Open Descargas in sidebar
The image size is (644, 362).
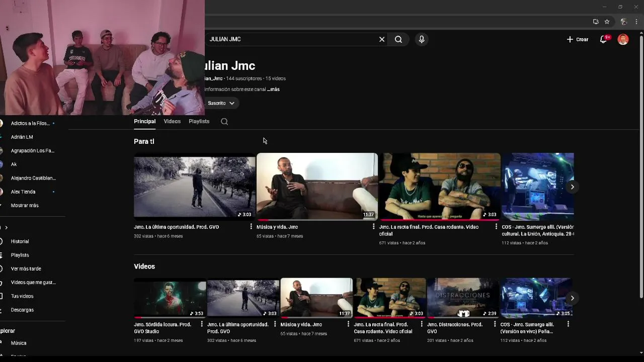click(x=22, y=310)
